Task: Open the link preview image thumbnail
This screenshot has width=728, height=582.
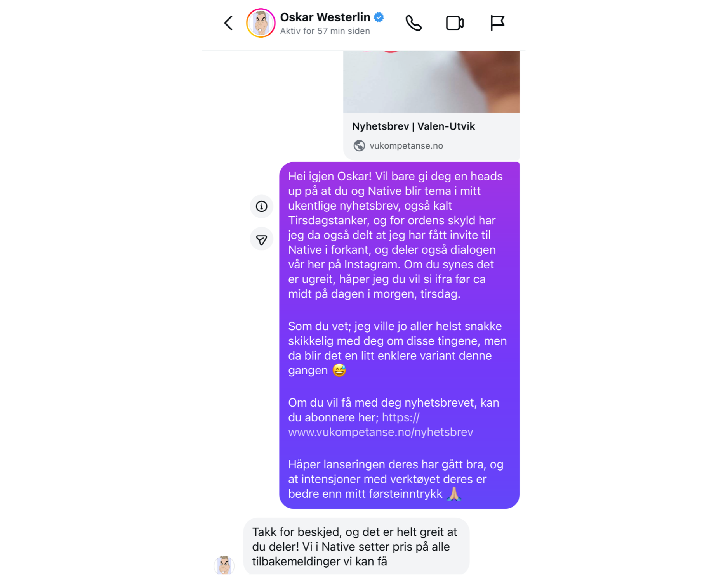Action: click(x=431, y=81)
